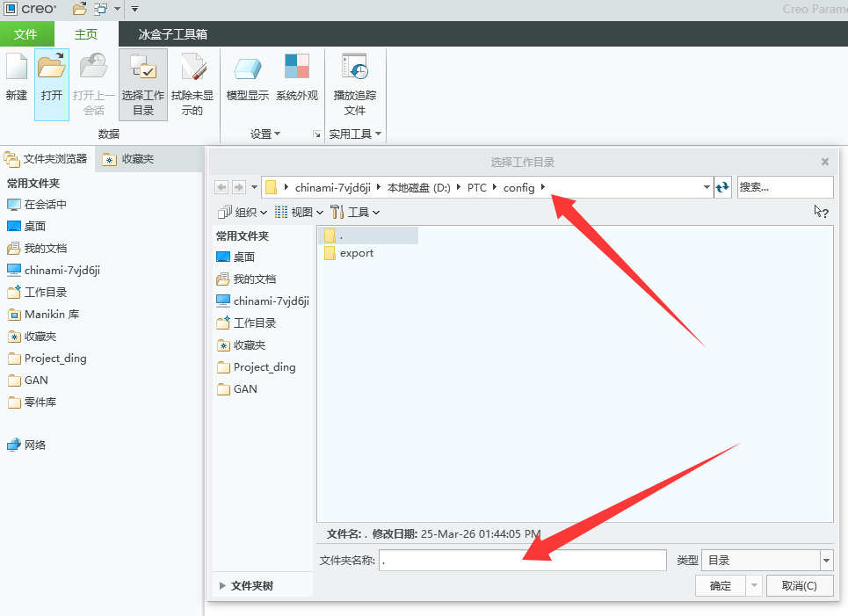Click the 系统外观 icon
This screenshot has width=848, height=616.
coord(297,69)
